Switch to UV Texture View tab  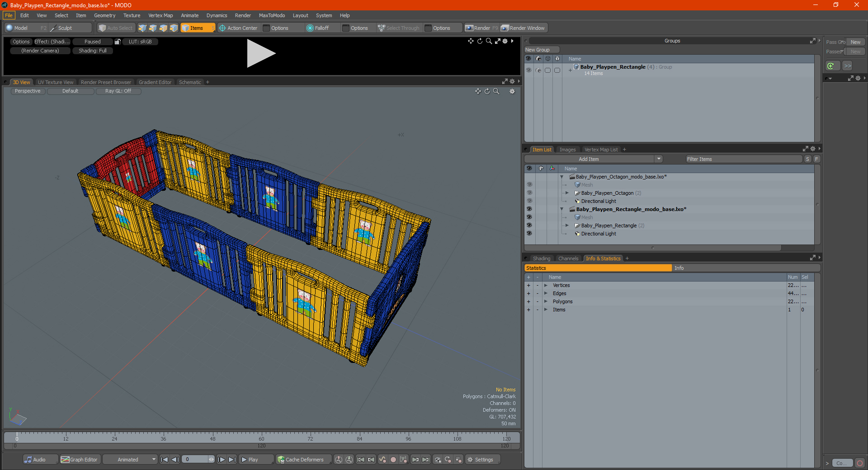(55, 82)
